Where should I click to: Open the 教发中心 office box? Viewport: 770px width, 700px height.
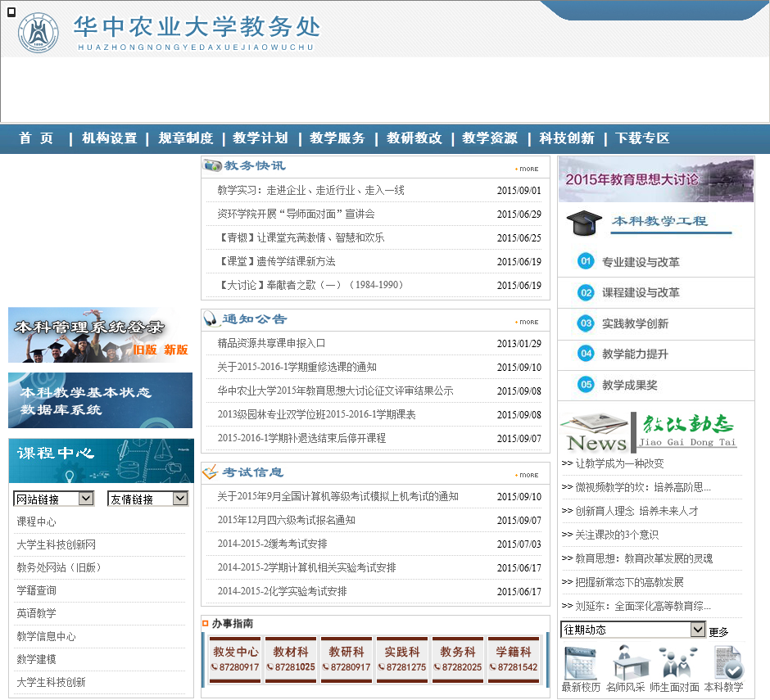coord(235,659)
